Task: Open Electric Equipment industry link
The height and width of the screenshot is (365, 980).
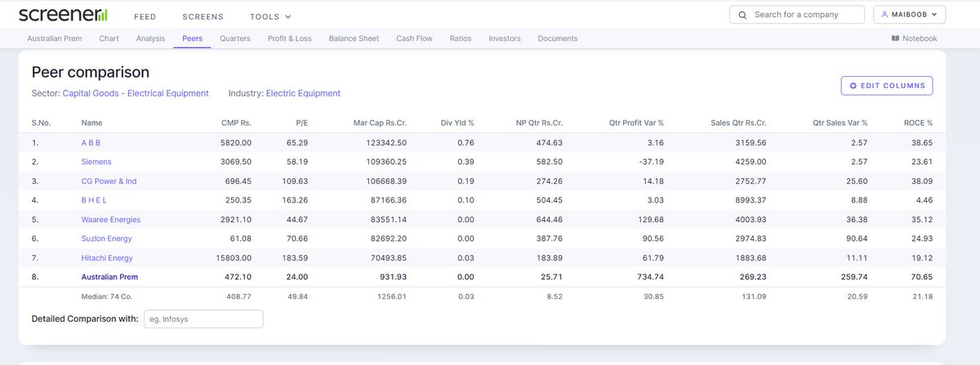Action: tap(303, 93)
